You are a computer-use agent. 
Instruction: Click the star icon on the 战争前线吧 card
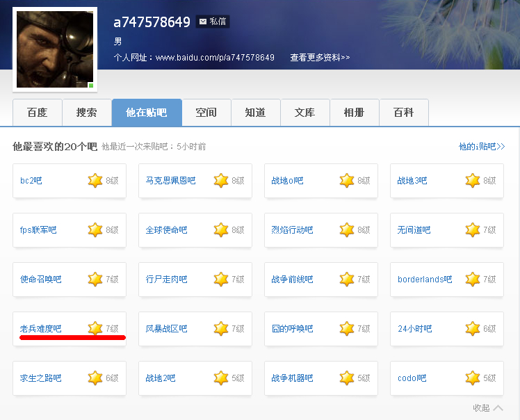347,280
